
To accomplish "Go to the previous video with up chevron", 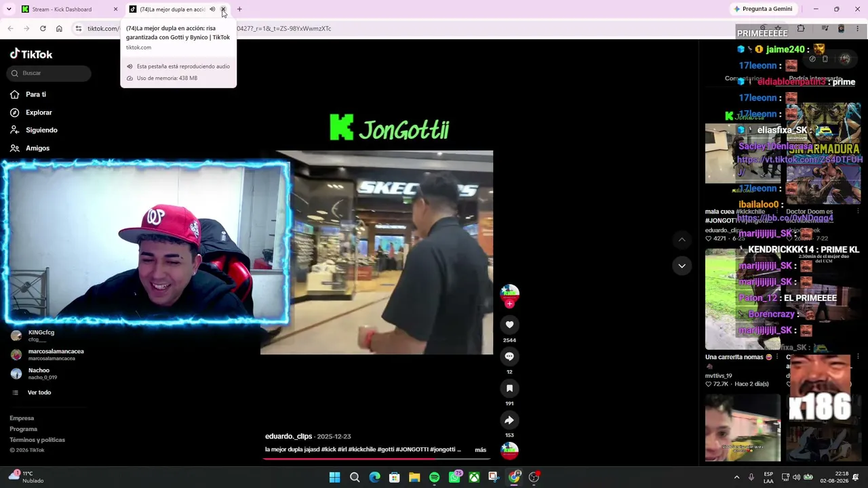I will (x=682, y=239).
